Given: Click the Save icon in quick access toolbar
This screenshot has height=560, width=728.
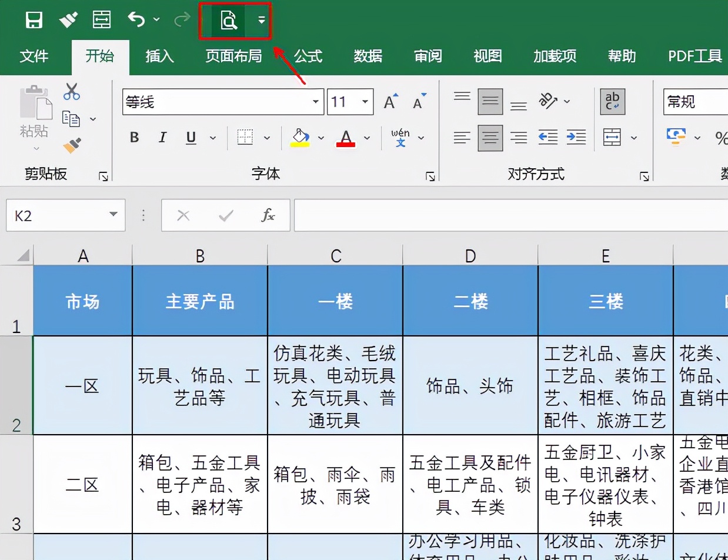Looking at the screenshot, I should pos(34,21).
